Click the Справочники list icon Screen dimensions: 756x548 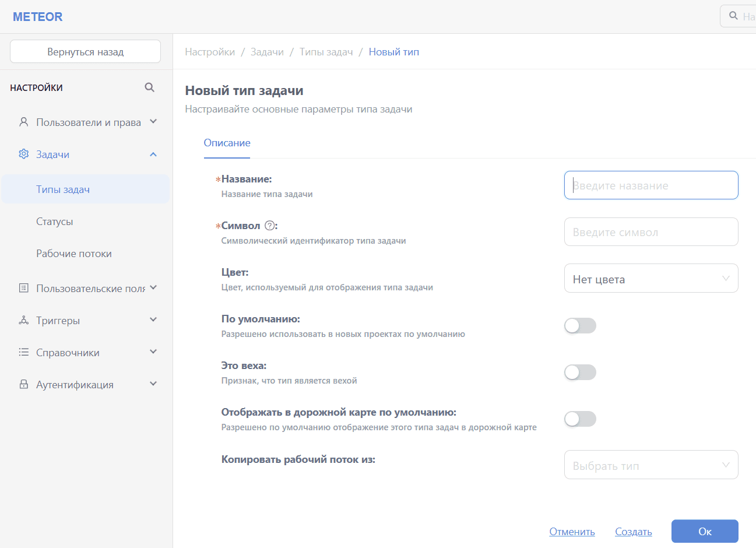(x=24, y=352)
